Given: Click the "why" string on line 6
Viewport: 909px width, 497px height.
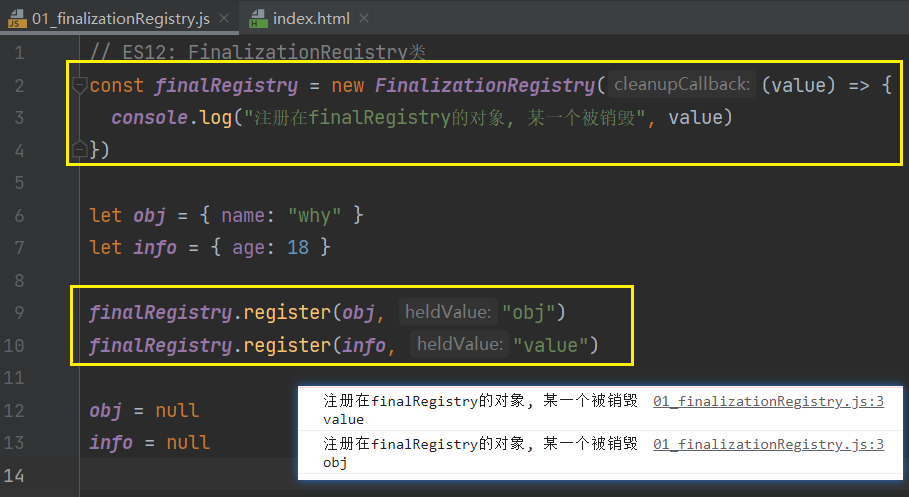Looking at the screenshot, I should tap(315, 216).
